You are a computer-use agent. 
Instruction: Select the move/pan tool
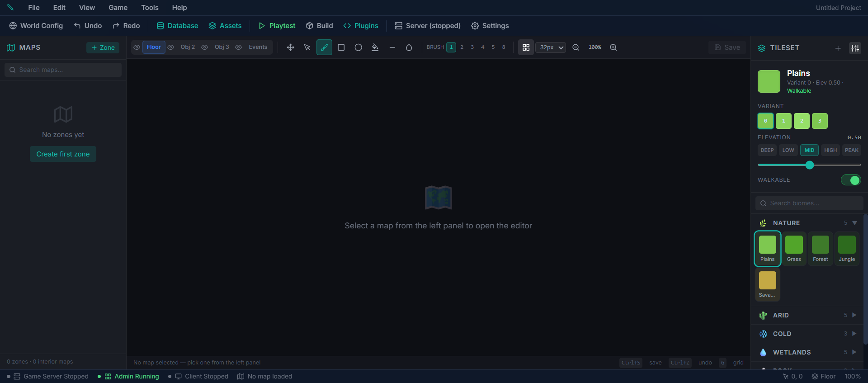pyautogui.click(x=291, y=47)
